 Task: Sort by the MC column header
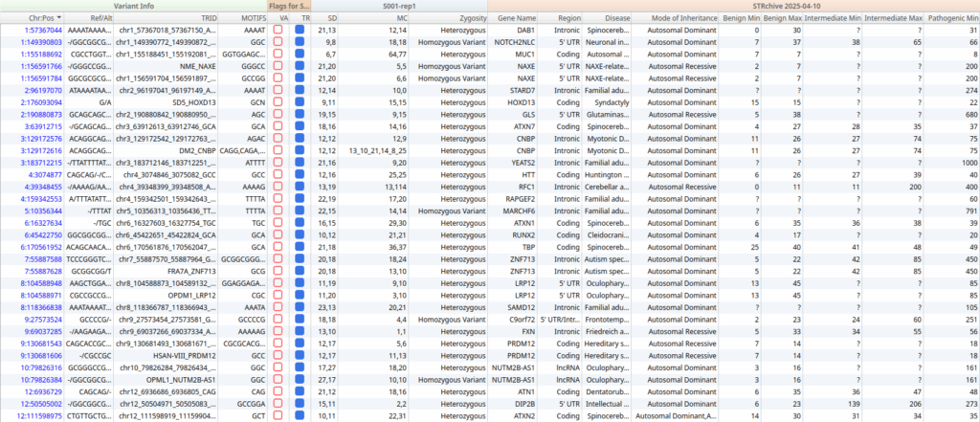coord(374,18)
